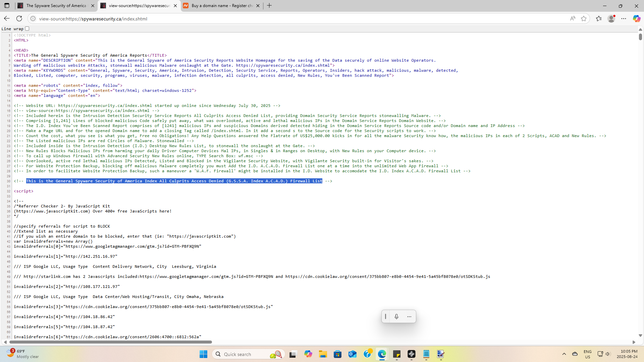
Task: Open Windows Start menu
Action: click(x=203, y=354)
